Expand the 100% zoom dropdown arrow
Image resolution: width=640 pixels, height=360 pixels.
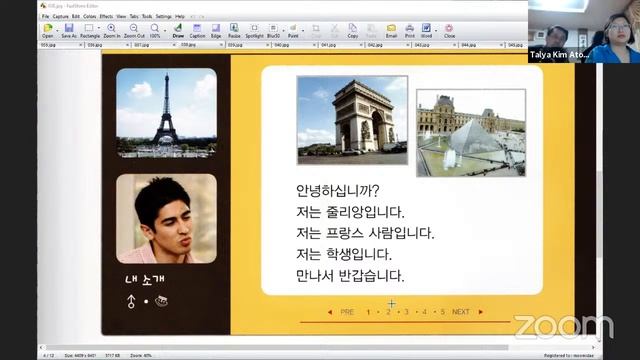(165, 31)
